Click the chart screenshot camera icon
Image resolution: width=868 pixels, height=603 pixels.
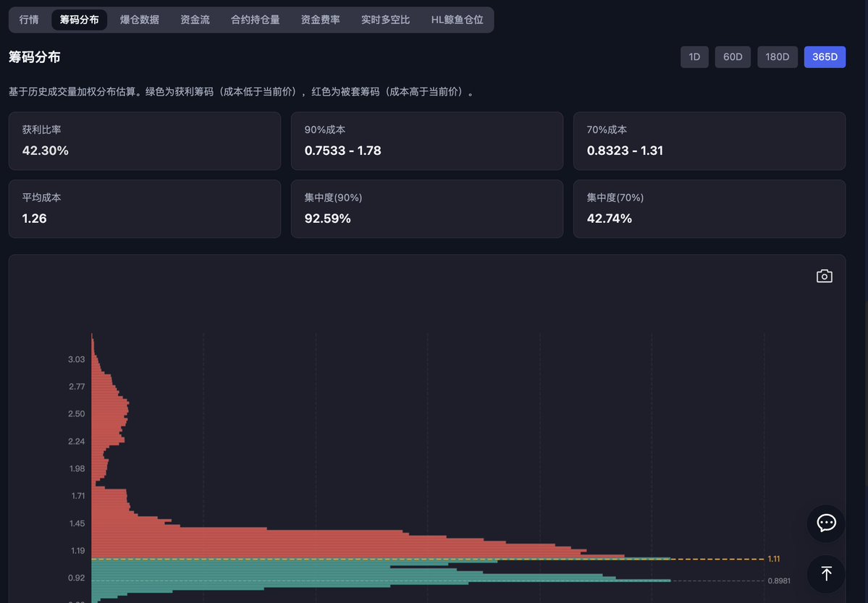825,276
